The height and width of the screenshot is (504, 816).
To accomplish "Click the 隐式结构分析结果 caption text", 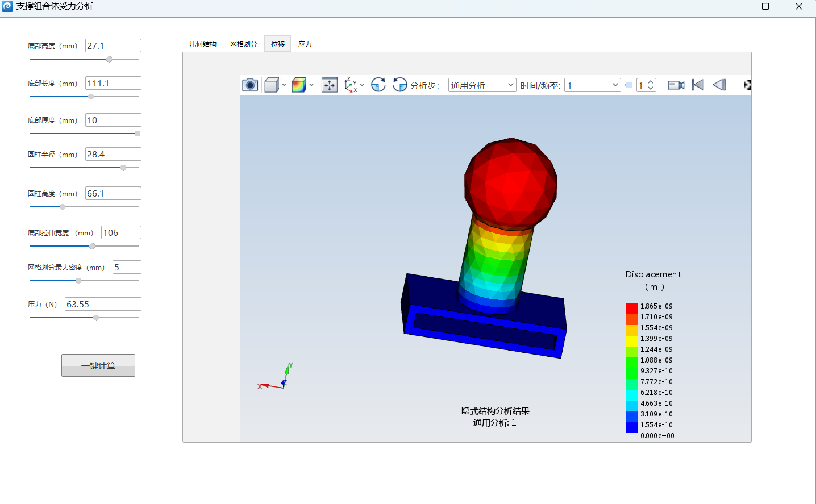I will pyautogui.click(x=496, y=411).
